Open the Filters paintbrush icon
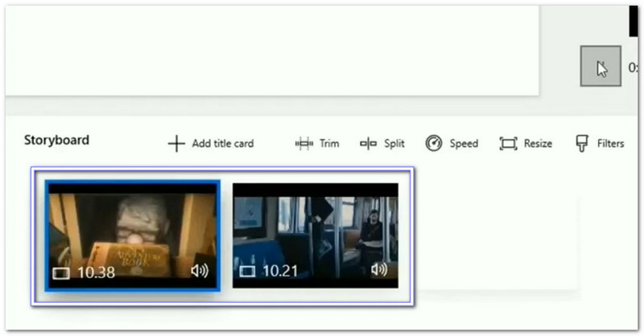Image resolution: width=644 pixels, height=336 pixels. click(581, 144)
